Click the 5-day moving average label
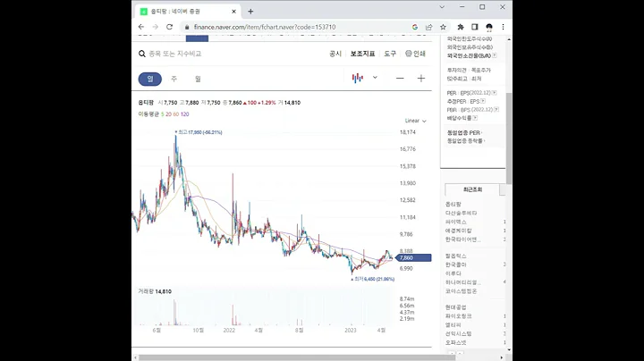Screen dimensions: 644x361 [x=162, y=114]
